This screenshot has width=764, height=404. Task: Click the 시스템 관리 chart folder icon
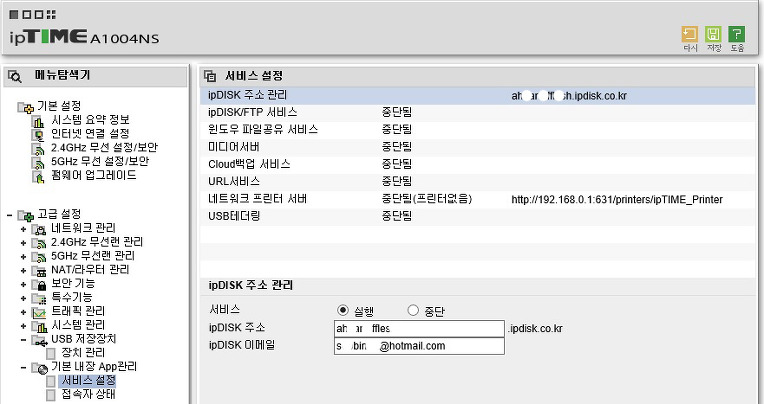(39, 326)
